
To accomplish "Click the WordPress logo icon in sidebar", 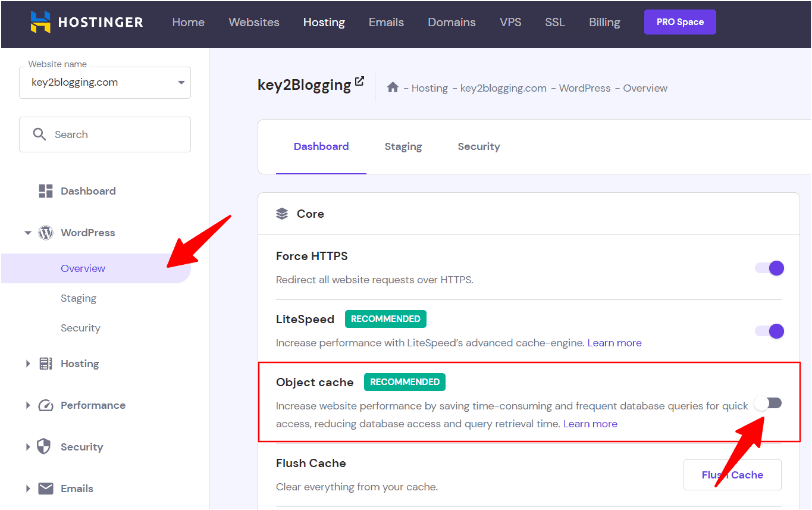I will [x=46, y=233].
